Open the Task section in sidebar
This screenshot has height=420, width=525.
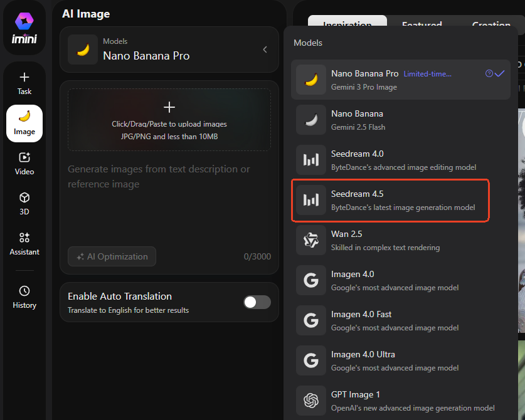pos(24,83)
